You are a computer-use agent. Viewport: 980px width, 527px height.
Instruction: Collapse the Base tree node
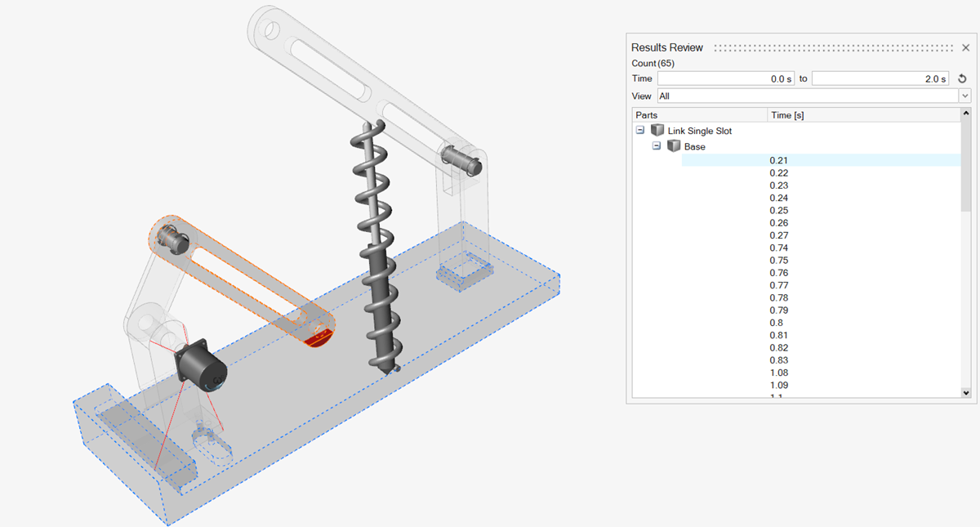coord(657,146)
